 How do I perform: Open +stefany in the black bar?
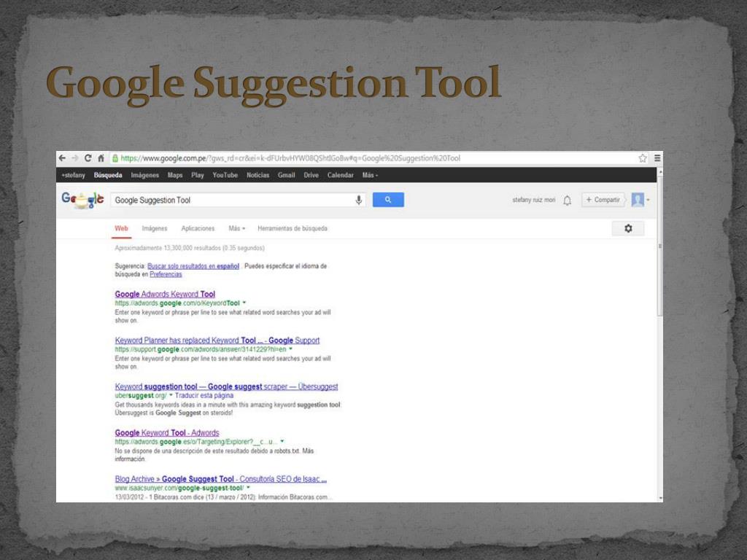pos(73,175)
